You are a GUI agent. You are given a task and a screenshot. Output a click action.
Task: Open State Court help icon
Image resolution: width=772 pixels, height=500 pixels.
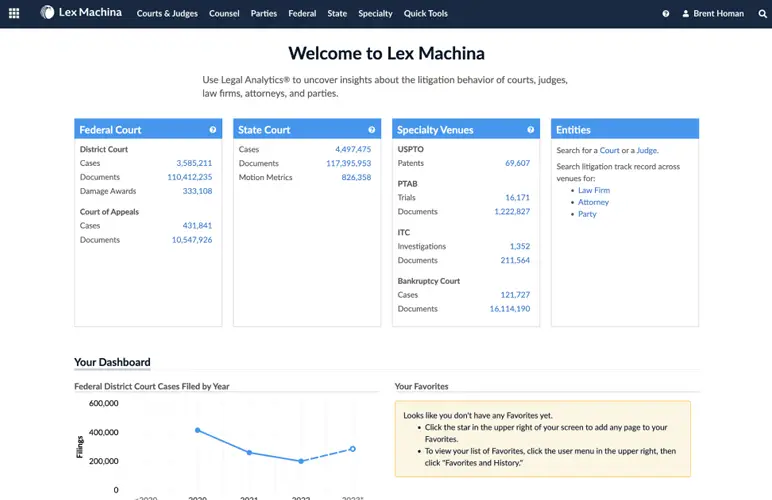[x=372, y=130]
